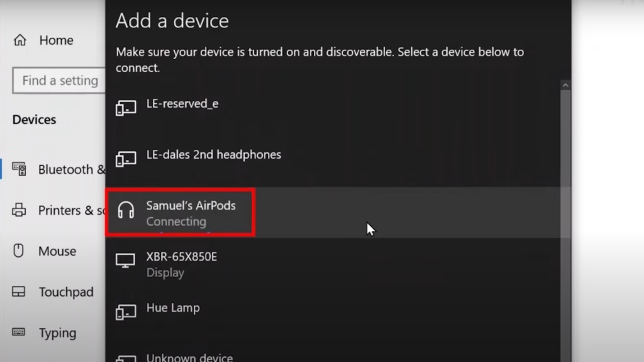Screen dimensions: 644x362
Task: Click the Touchpad sidebar icon
Action: click(19, 292)
